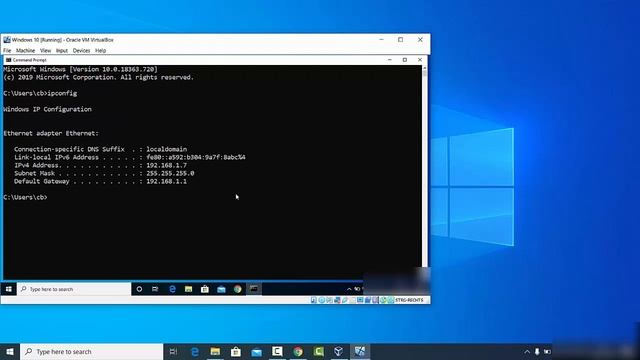The height and width of the screenshot is (360, 640).
Task: Click the VirtualBox audio status icon
Action: [x=329, y=300]
